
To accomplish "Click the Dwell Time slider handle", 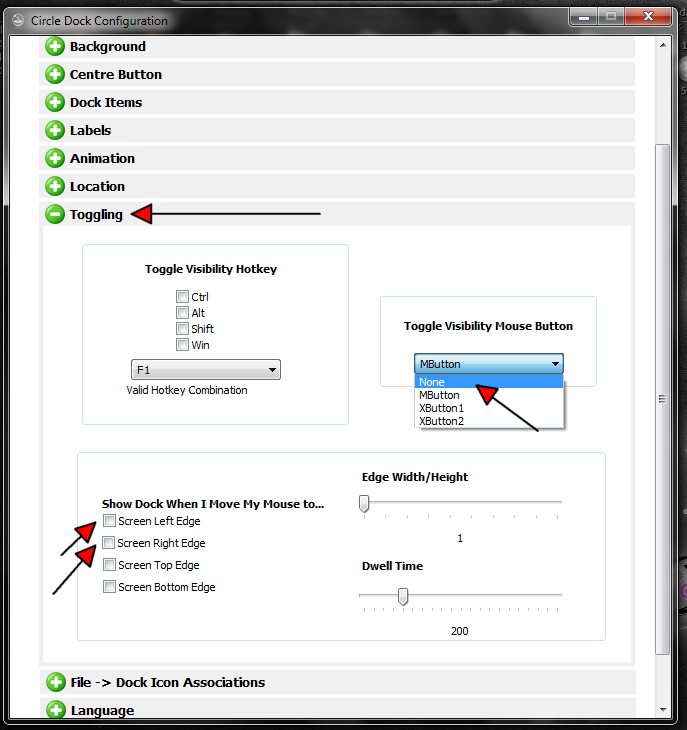I will (x=403, y=596).
